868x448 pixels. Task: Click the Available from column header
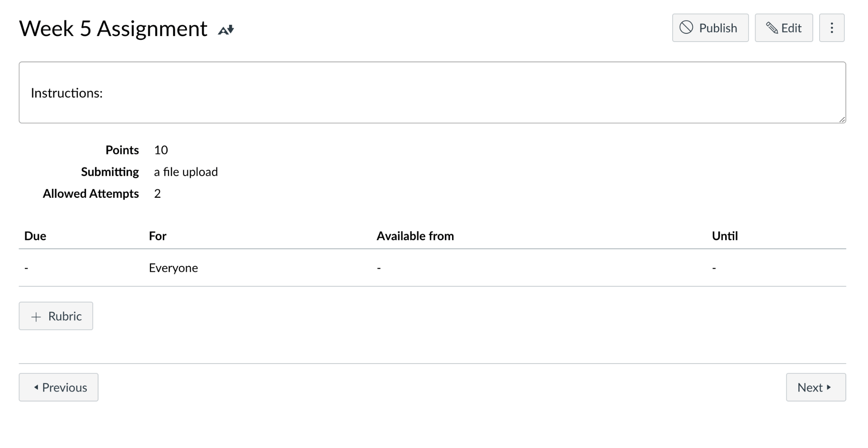coord(415,235)
